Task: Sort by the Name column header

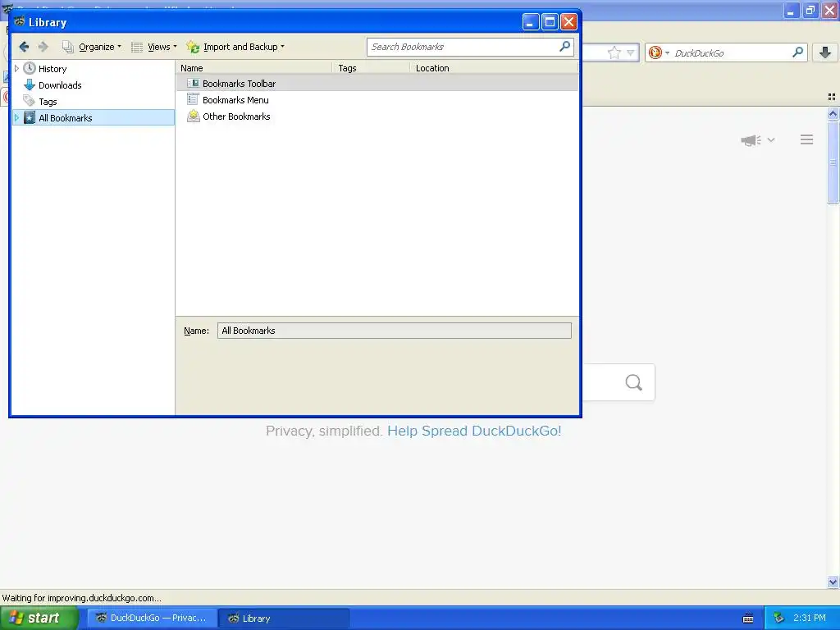Action: coord(254,68)
